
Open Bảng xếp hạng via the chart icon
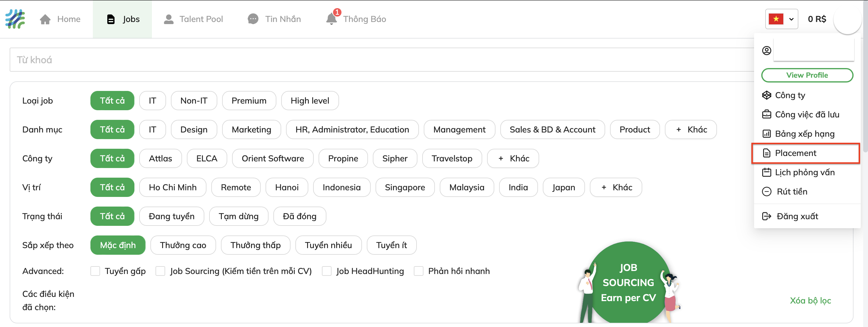(x=767, y=134)
